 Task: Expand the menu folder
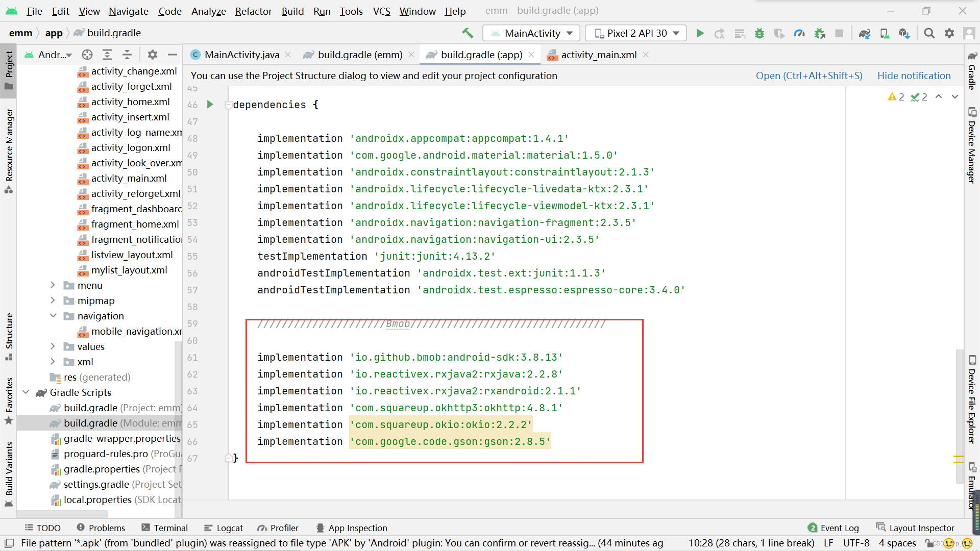click(x=53, y=285)
